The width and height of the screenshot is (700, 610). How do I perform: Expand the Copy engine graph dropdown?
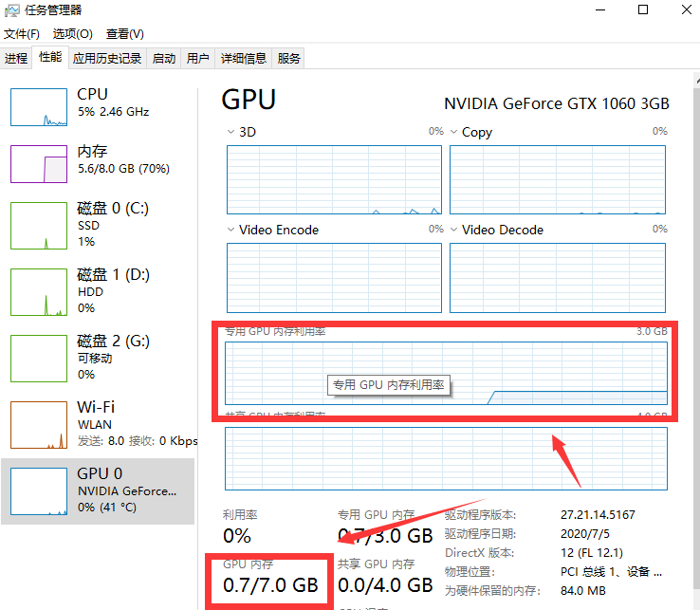click(454, 132)
